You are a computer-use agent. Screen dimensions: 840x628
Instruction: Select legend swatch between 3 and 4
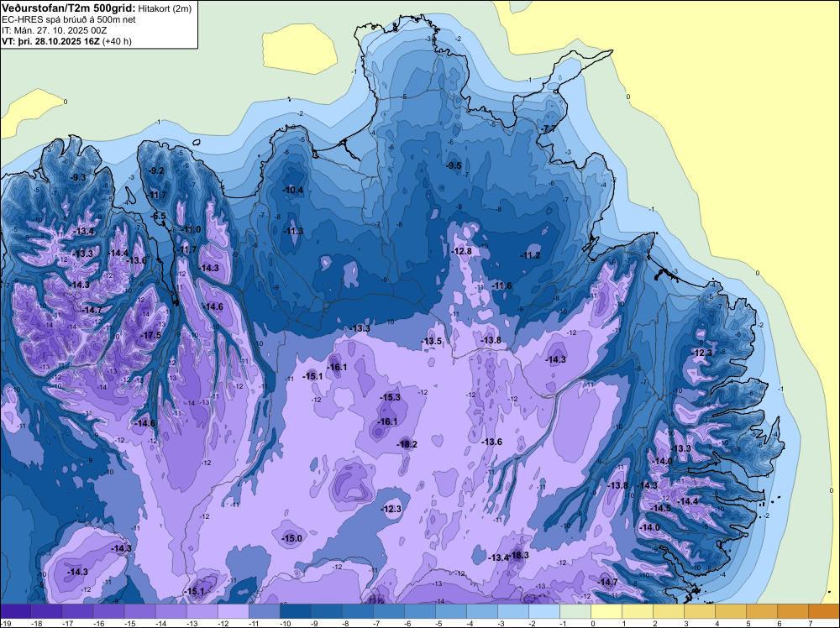point(699,611)
